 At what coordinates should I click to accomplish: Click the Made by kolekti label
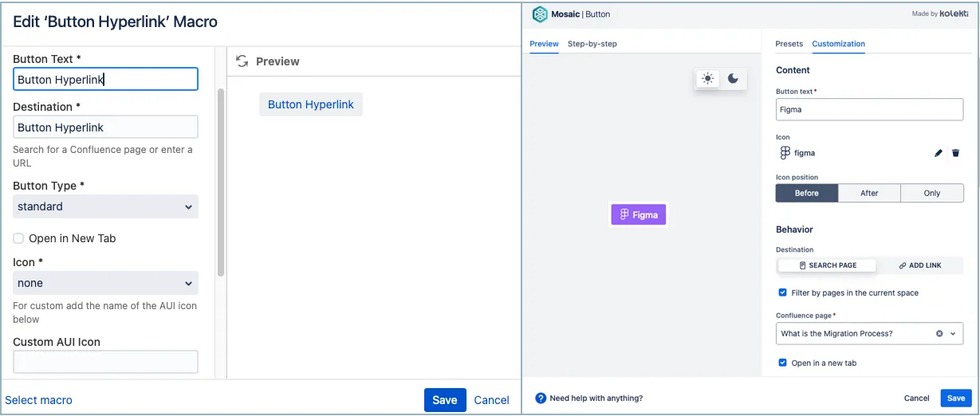point(939,14)
